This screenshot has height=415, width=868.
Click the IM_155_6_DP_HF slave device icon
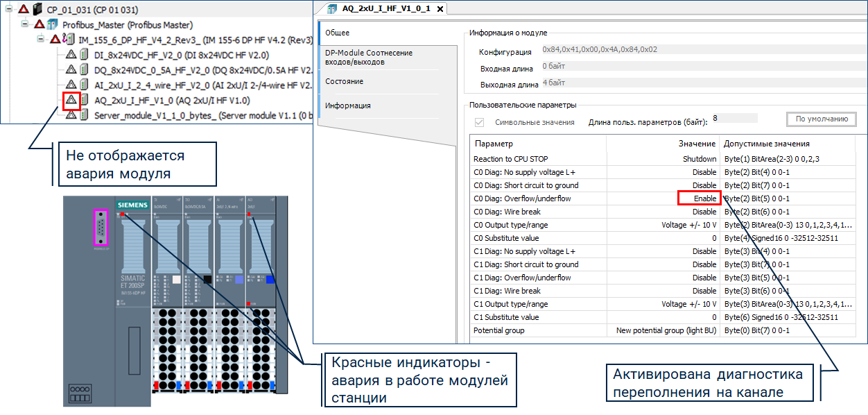[x=70, y=40]
